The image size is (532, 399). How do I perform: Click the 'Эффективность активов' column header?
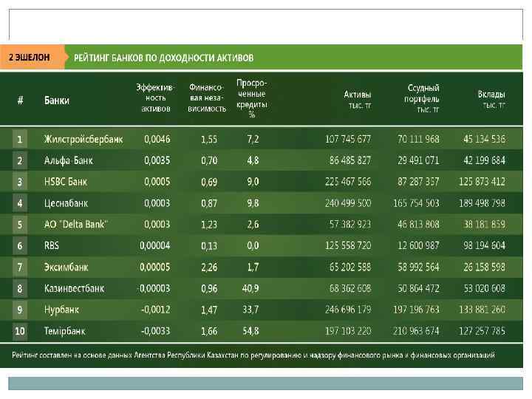[155, 98]
